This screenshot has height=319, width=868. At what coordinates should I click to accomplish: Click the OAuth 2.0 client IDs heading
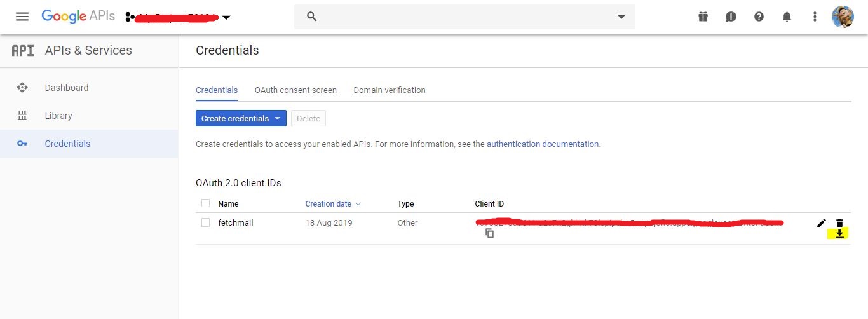coord(238,183)
